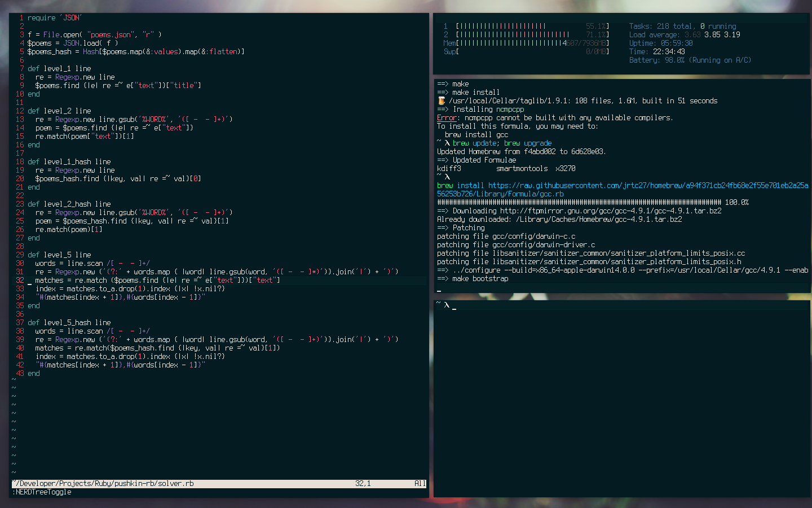Viewport: 812px width, 508px height.
Task: Click '==> make bootstrap' line
Action: pyautogui.click(x=473, y=278)
